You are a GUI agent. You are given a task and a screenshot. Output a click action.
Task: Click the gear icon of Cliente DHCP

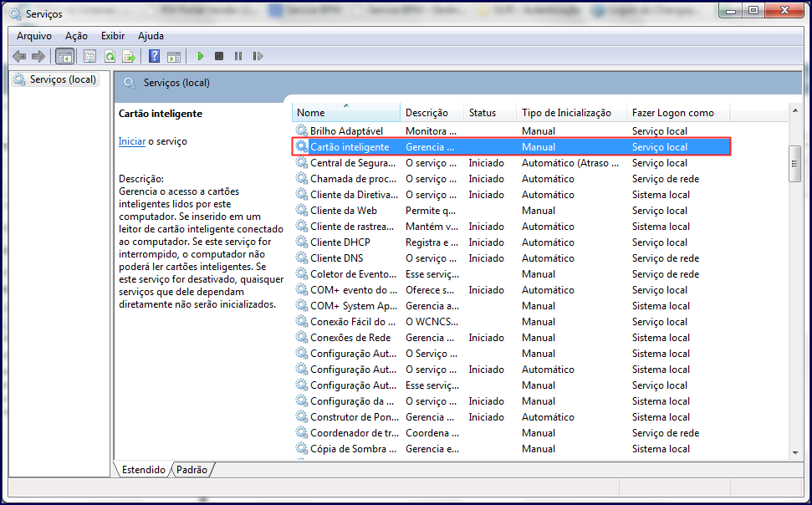(x=301, y=242)
